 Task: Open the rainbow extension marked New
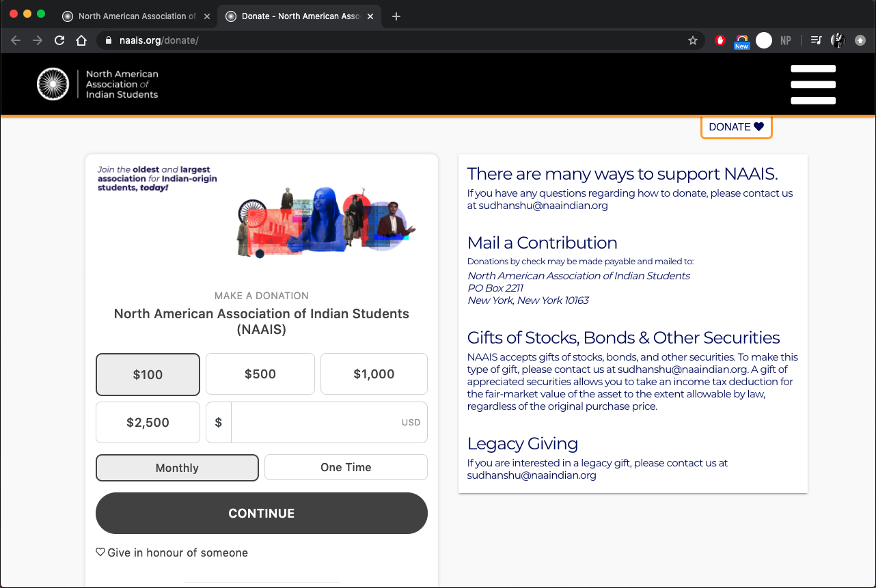[x=741, y=42]
